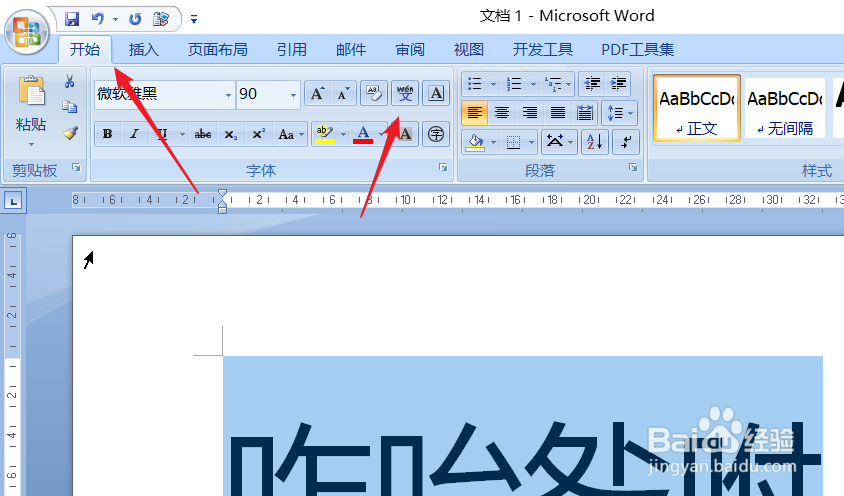844x496 pixels.
Task: Cut the selection with the scissors icon
Action: tap(69, 81)
